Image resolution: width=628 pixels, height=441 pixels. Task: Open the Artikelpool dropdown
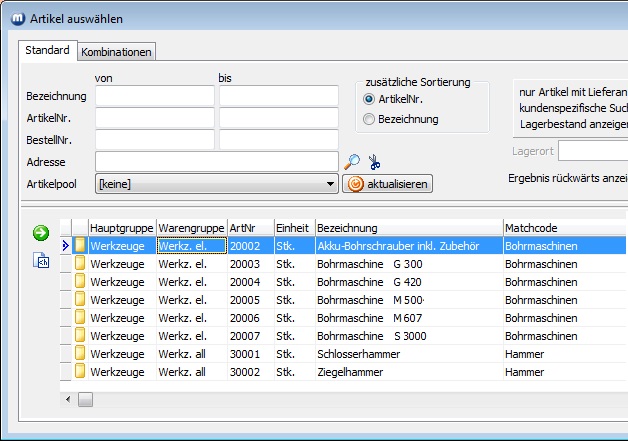click(331, 184)
